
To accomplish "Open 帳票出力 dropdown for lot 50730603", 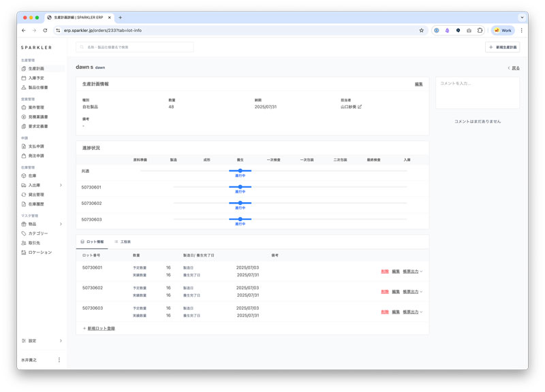I will point(413,312).
